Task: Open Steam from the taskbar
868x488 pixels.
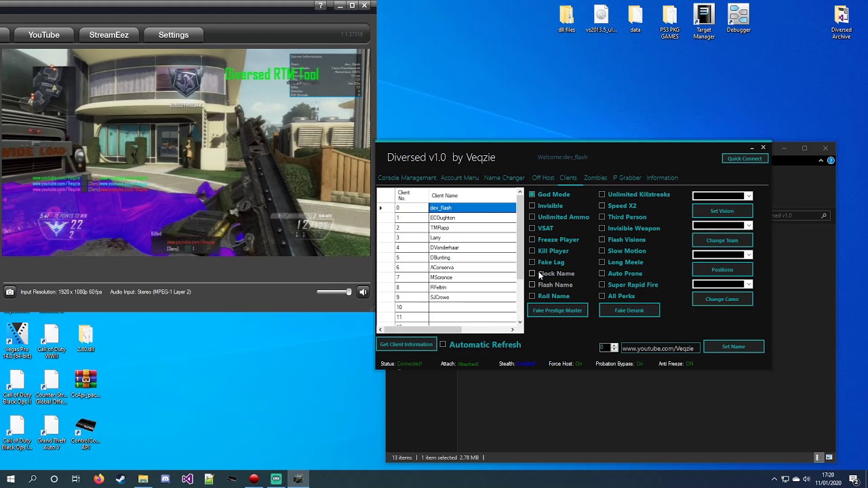Action: pos(121,479)
